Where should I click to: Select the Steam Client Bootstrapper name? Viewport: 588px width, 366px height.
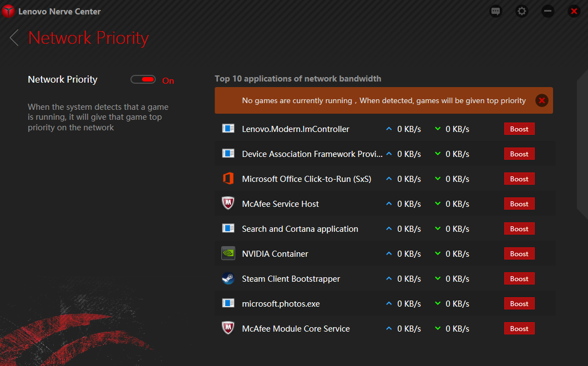291,279
